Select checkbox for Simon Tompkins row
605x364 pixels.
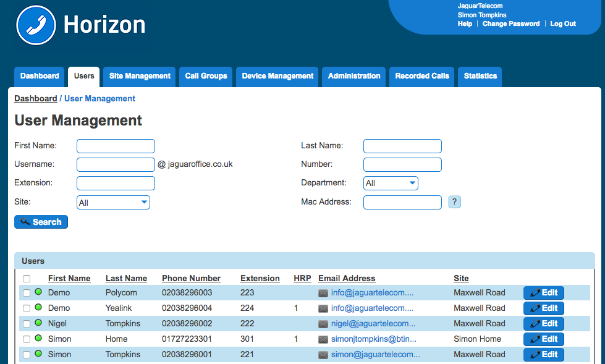pos(27,355)
